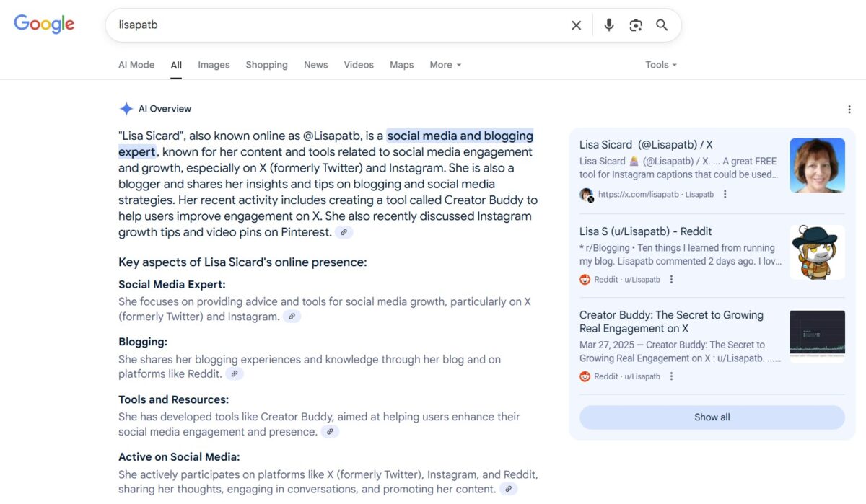866x504 pixels.
Task: Open Google Lens image search
Action: click(x=636, y=25)
